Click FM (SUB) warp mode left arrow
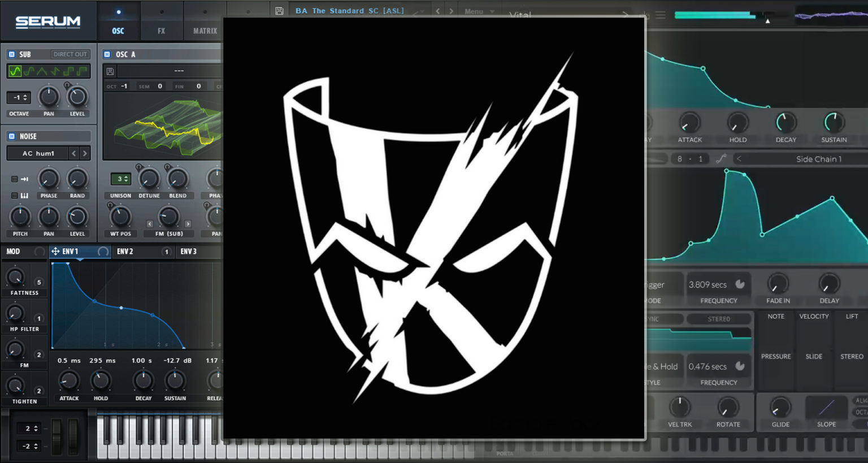Screen dimensions: 868x463 150,224
